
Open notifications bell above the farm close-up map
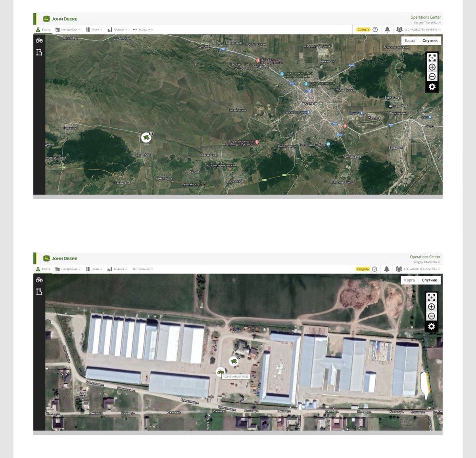[x=387, y=269]
